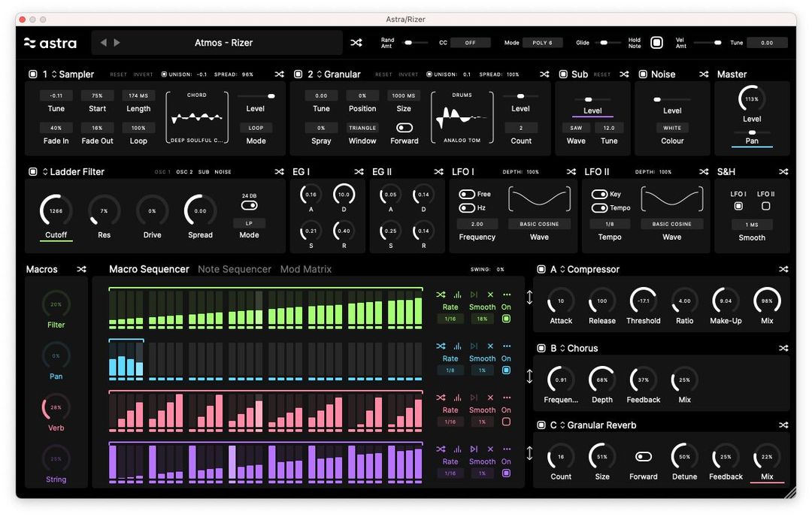This screenshot has width=812, height=517.
Task: Click the shuffle icon next to Macros
Action: (83, 269)
